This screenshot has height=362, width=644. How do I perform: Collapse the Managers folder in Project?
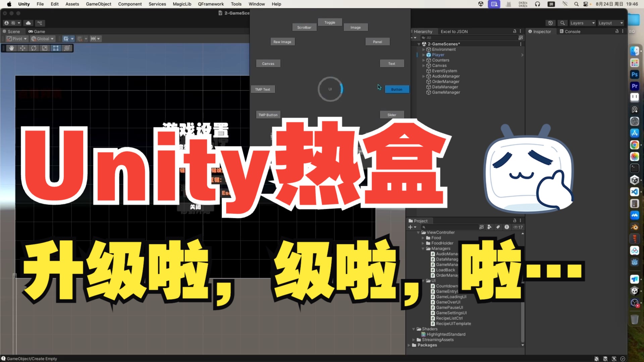(x=423, y=249)
